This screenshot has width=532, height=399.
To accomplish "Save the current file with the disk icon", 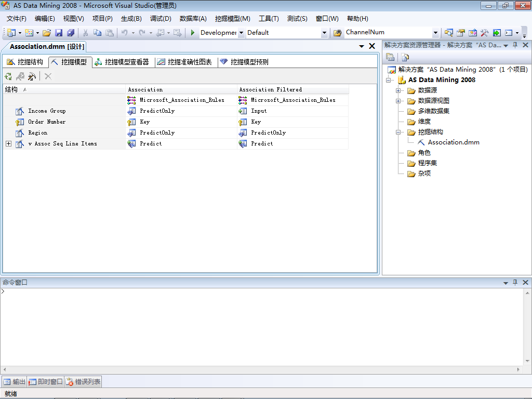I will [x=59, y=33].
